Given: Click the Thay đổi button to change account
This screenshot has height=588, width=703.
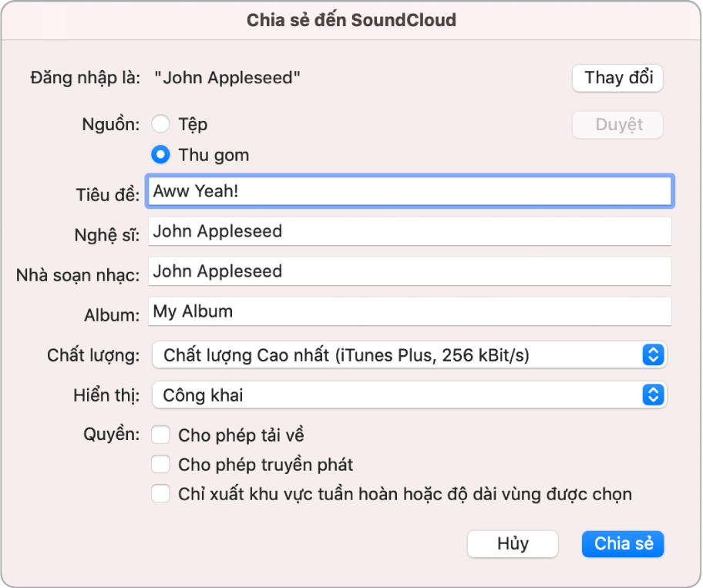Looking at the screenshot, I should (617, 78).
